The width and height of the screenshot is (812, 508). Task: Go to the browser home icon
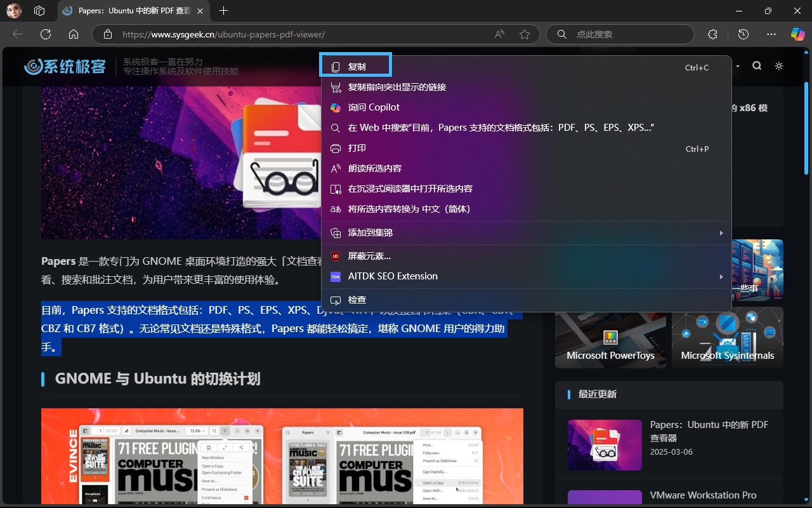(x=74, y=34)
